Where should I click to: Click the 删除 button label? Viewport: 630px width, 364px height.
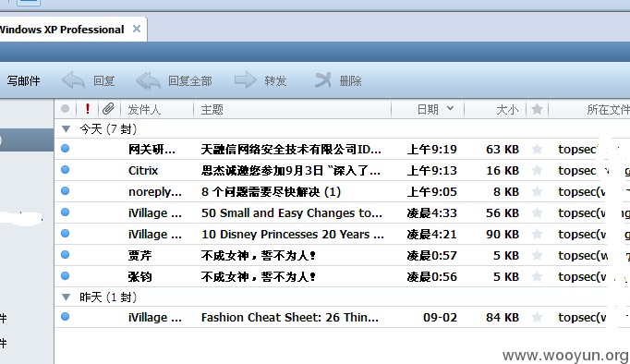coord(350,80)
